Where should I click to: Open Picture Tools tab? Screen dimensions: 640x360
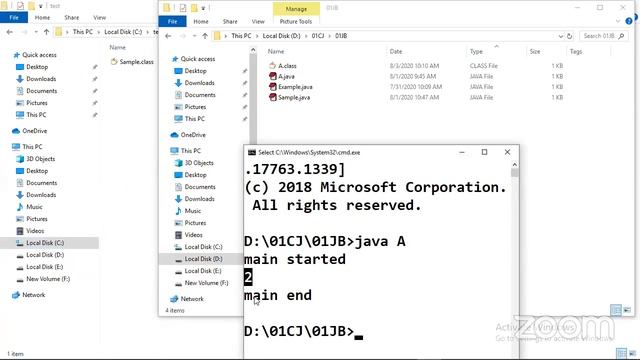pos(296,22)
